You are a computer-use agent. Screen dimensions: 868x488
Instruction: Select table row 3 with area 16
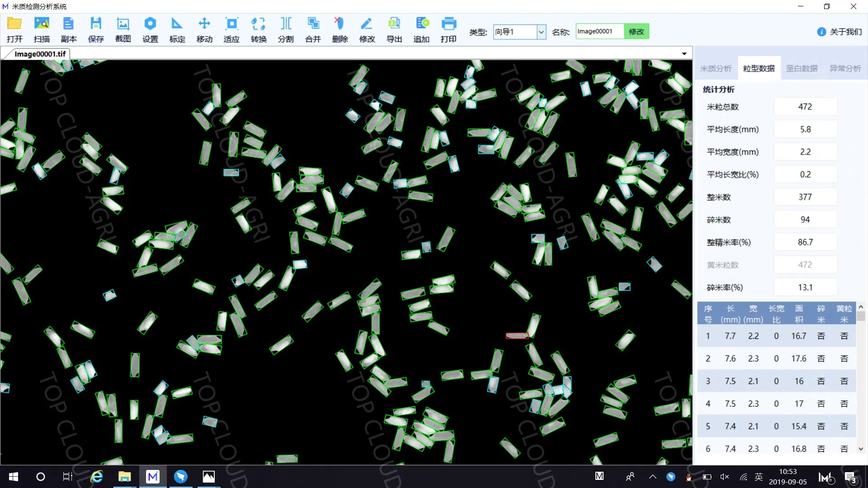(x=777, y=381)
